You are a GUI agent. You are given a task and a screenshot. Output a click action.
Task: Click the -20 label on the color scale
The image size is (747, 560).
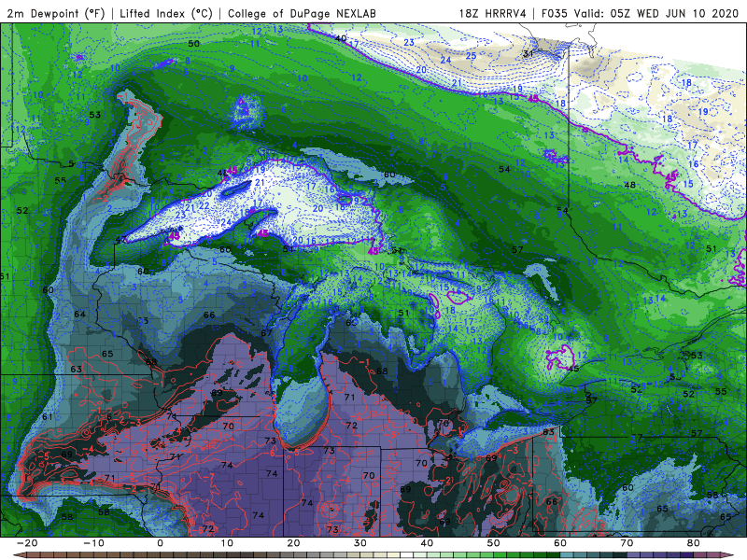point(27,543)
